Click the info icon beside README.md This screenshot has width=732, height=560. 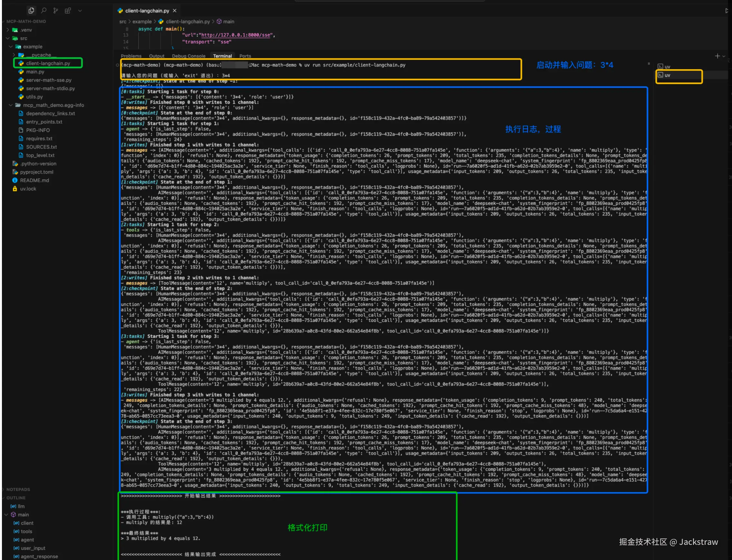[15, 180]
